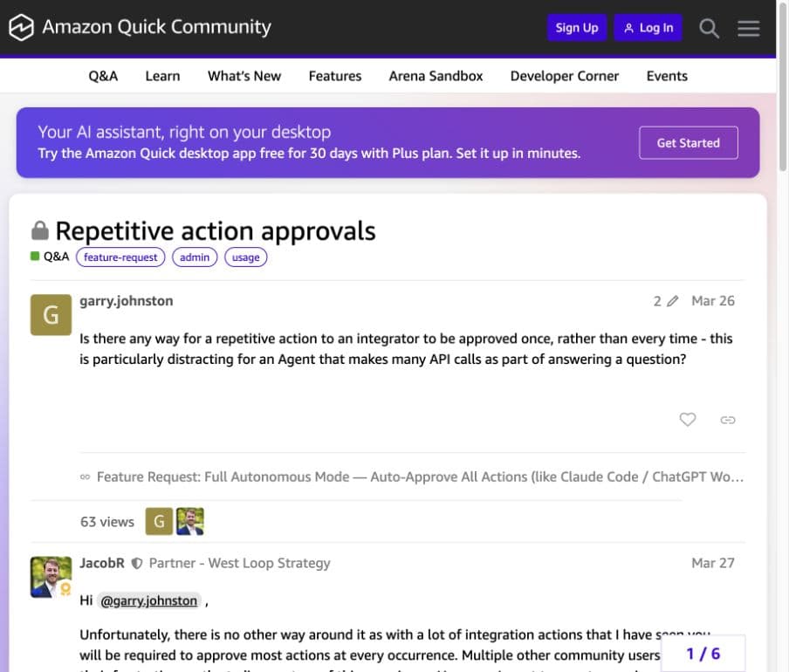Image resolution: width=789 pixels, height=672 pixels.
Task: Open the linked Feature Request: Full Autonomous Mode topic
Action: point(413,477)
